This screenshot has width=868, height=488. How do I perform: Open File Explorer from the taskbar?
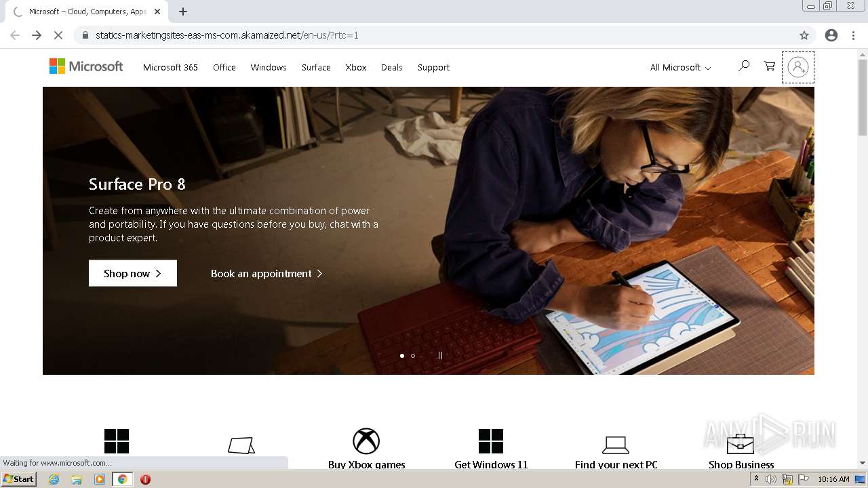click(x=77, y=479)
